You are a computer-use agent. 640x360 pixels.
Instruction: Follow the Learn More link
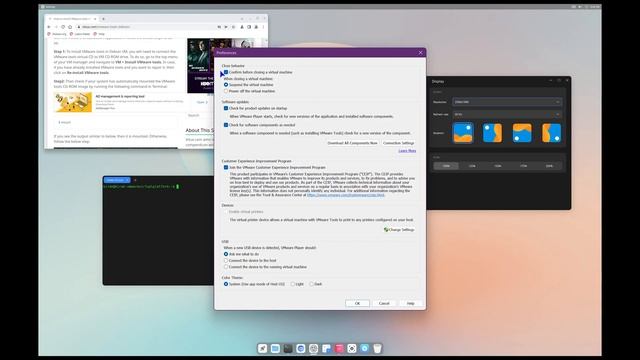(x=407, y=151)
